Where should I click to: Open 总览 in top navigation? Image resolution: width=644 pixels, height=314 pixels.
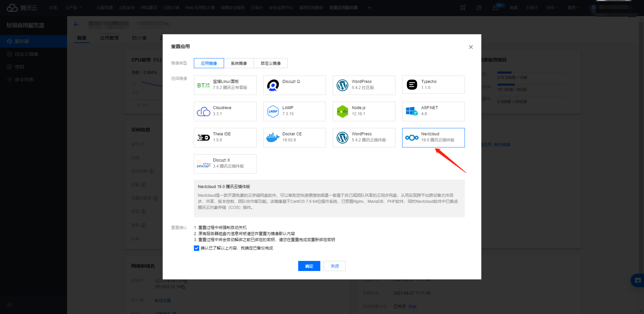tap(53, 8)
